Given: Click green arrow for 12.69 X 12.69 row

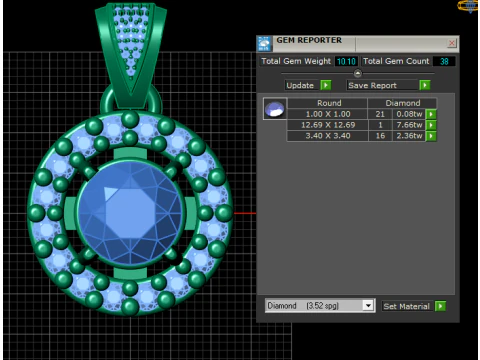Looking at the screenshot, I should pyautogui.click(x=431, y=125).
